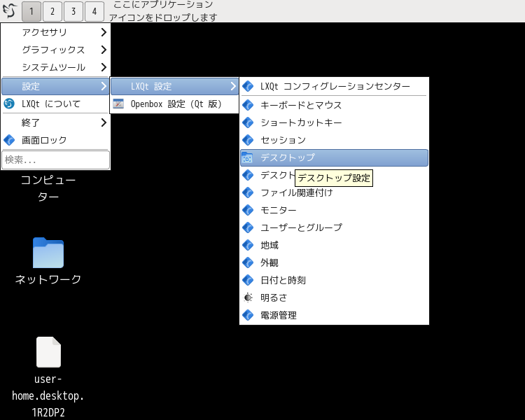
Task: Click the ユーザーとグループ icon
Action: click(248, 227)
